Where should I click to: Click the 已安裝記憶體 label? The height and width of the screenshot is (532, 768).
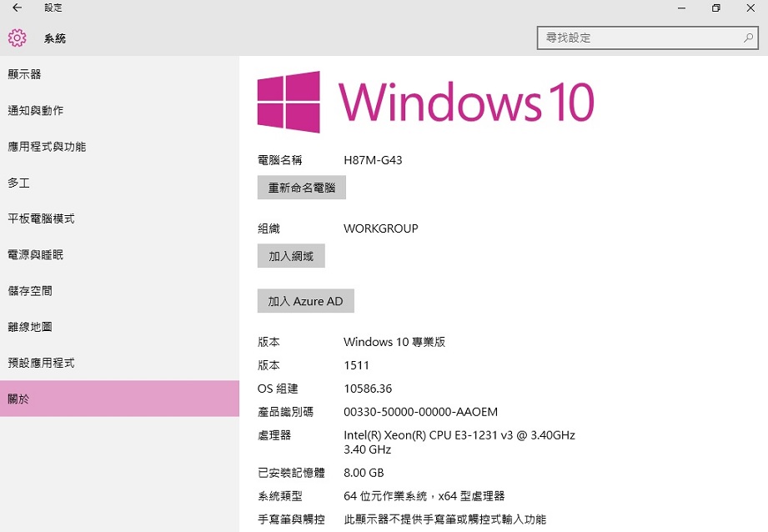point(291,473)
